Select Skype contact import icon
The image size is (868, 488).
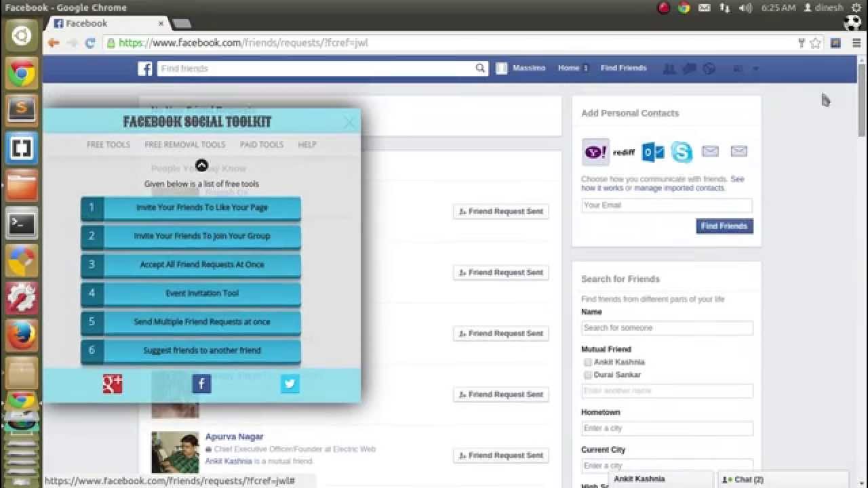(682, 152)
